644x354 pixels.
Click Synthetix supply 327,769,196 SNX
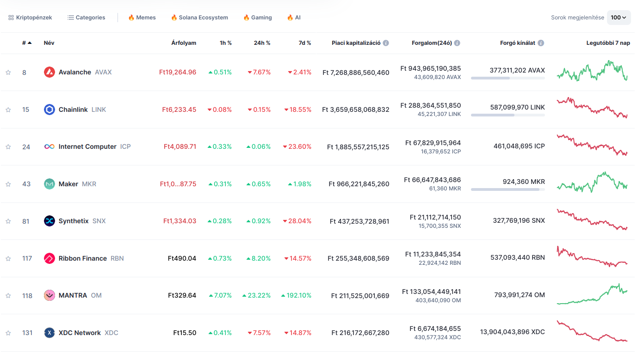coord(519,220)
